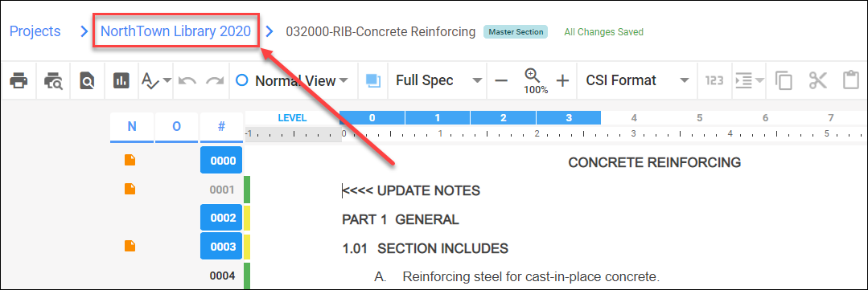Click the Reinforcing steel for cast-in-place concrete line
The image size is (868, 290).
click(x=532, y=276)
